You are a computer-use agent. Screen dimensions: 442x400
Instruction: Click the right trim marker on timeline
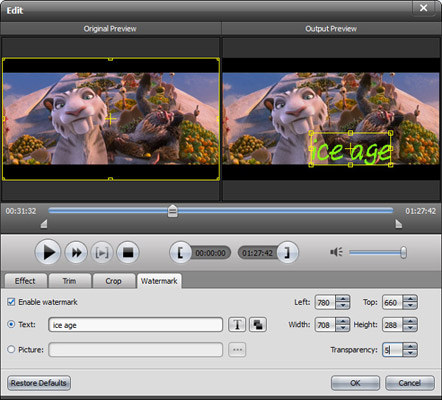click(x=399, y=224)
